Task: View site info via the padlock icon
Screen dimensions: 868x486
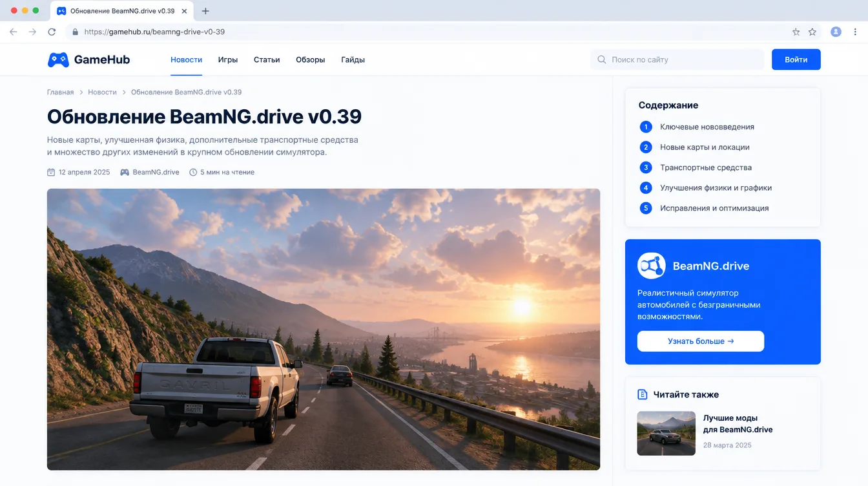Action: [x=76, y=32]
